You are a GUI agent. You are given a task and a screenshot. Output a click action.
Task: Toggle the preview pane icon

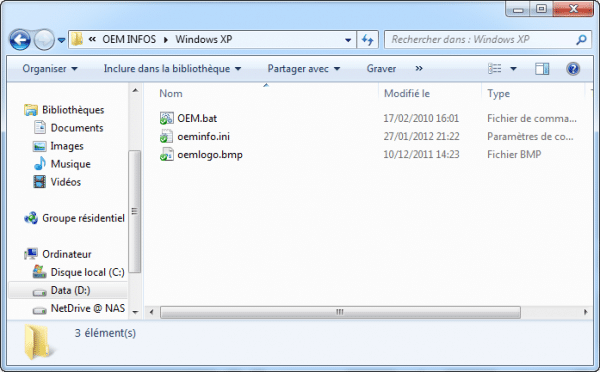point(542,69)
